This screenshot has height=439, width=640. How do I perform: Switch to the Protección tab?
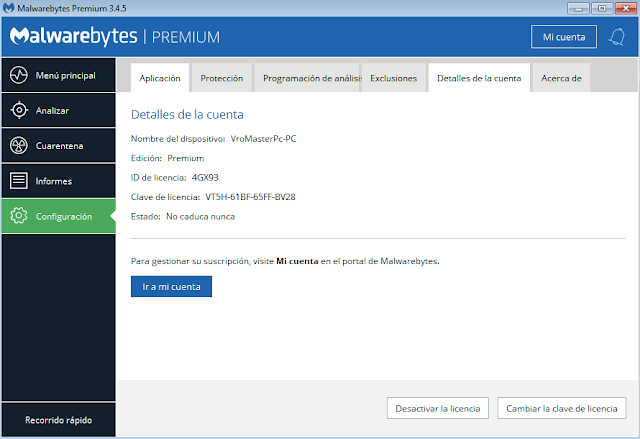pos(222,78)
